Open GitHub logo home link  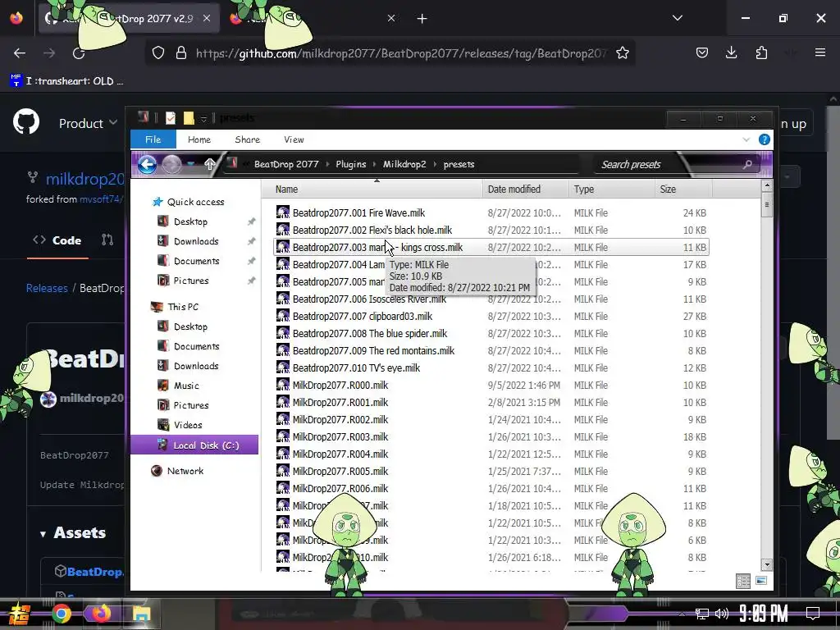tap(26, 122)
